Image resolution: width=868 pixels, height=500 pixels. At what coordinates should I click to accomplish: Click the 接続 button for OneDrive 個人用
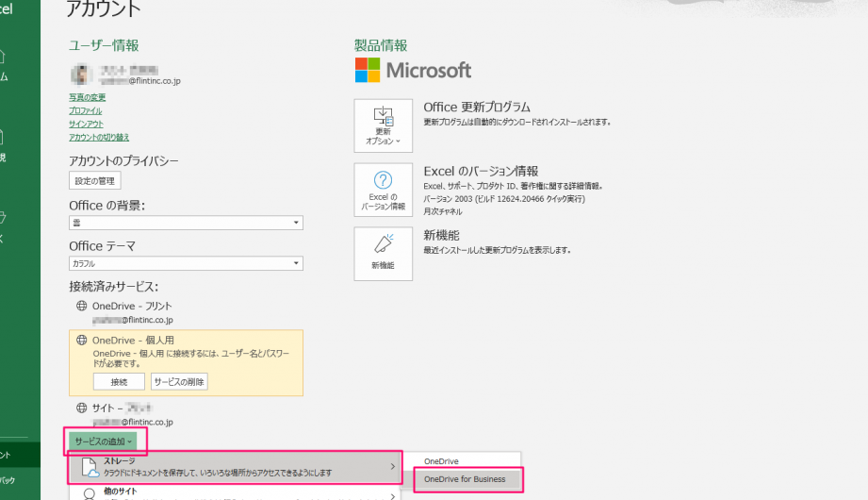(119, 382)
